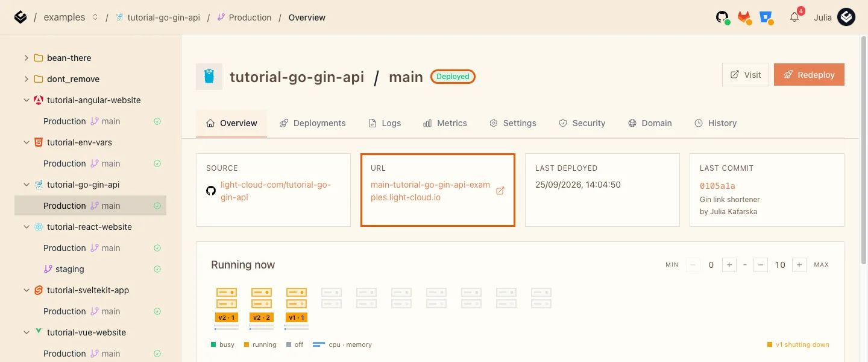
Task: Collapse tutorial-vue-website tree
Action: tap(26, 332)
